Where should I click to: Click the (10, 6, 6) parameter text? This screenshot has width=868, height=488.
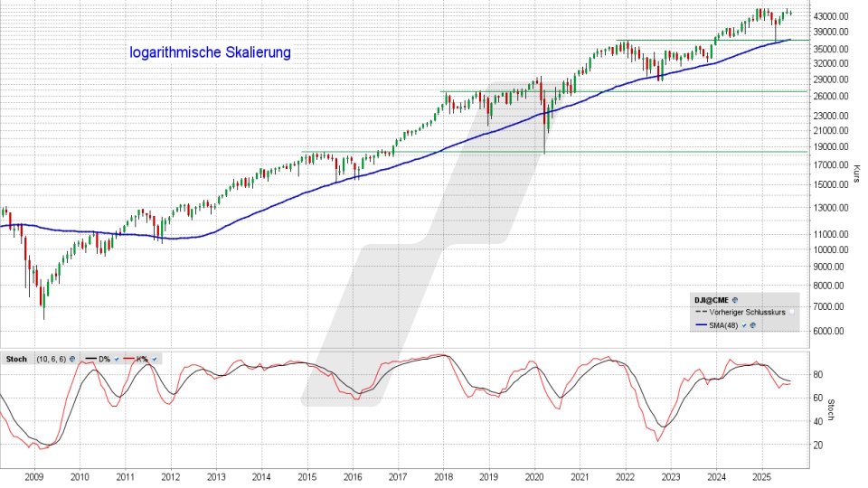coord(52,359)
